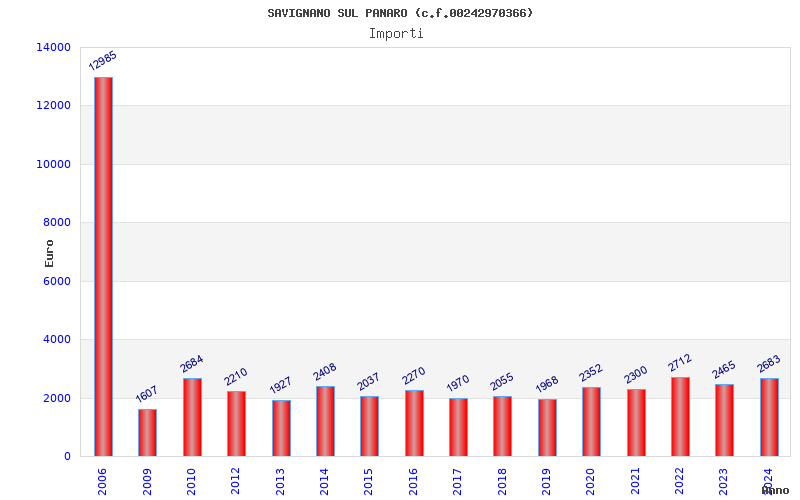Click the x-axis year label 2013
This screenshot has width=800, height=500.
280,482
